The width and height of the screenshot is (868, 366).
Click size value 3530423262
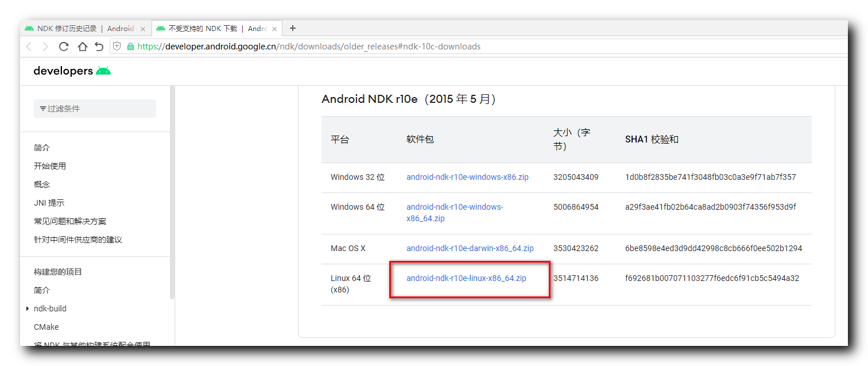(x=576, y=248)
